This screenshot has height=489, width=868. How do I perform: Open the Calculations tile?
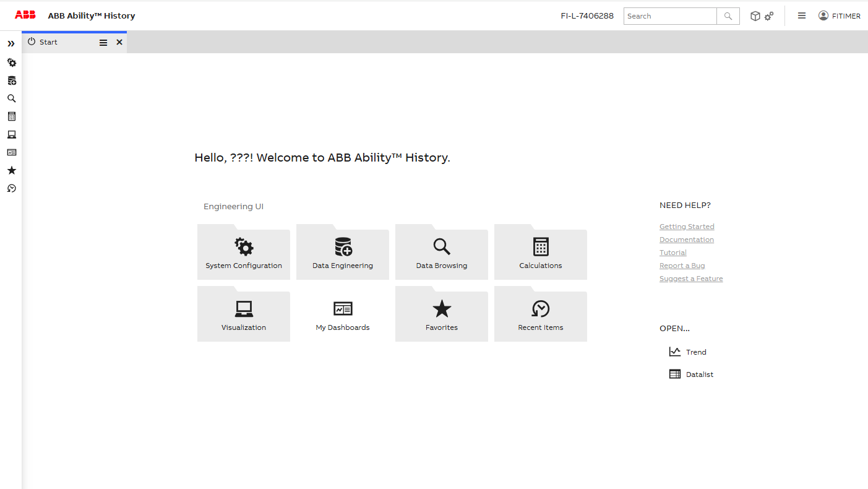pyautogui.click(x=541, y=252)
